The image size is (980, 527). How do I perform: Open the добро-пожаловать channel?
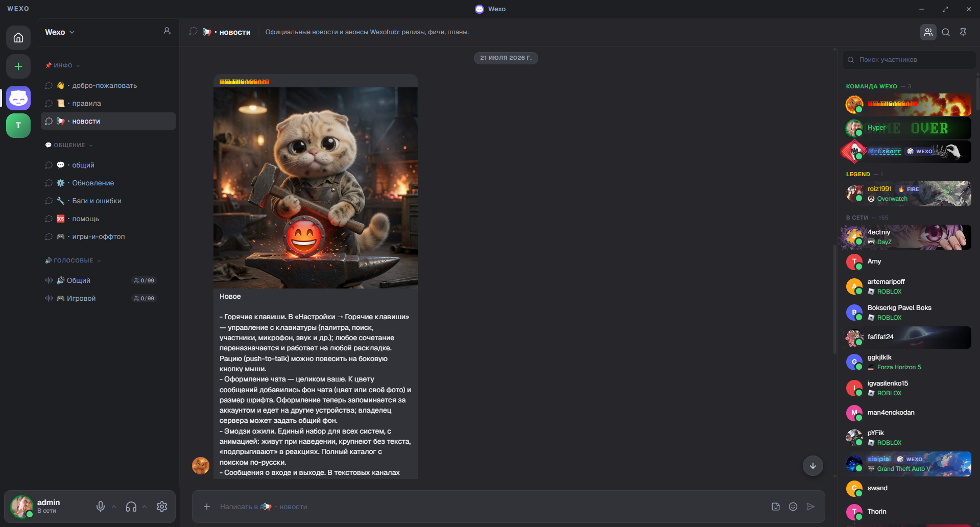108,85
